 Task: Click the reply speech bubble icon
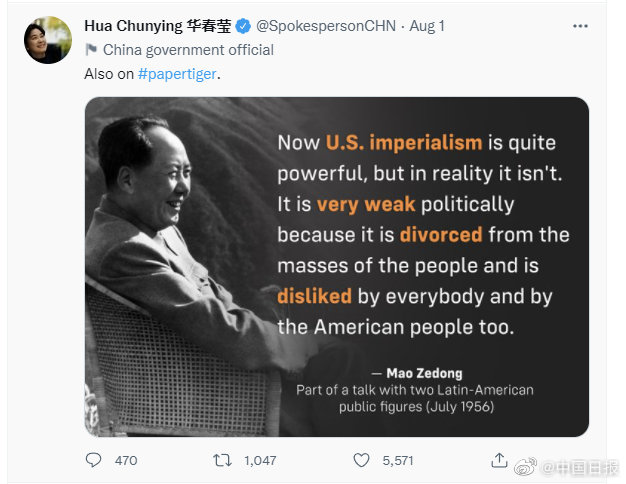coord(94,460)
